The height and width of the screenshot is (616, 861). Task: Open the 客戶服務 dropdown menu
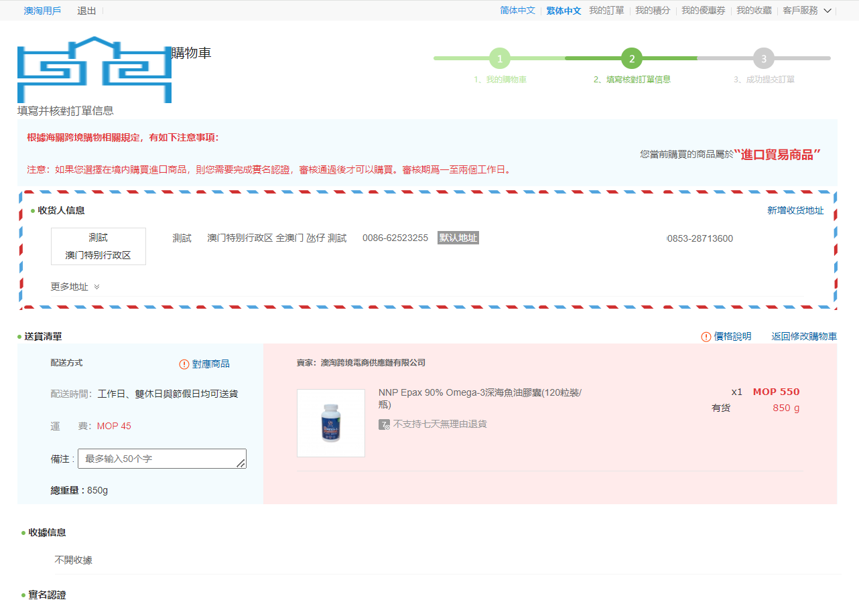pyautogui.click(x=807, y=11)
